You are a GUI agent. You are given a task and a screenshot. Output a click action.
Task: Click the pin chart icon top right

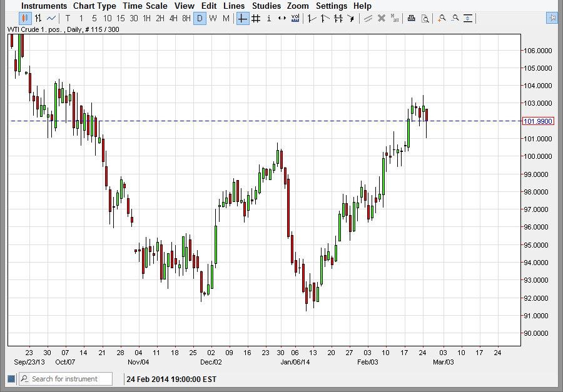[551, 19]
